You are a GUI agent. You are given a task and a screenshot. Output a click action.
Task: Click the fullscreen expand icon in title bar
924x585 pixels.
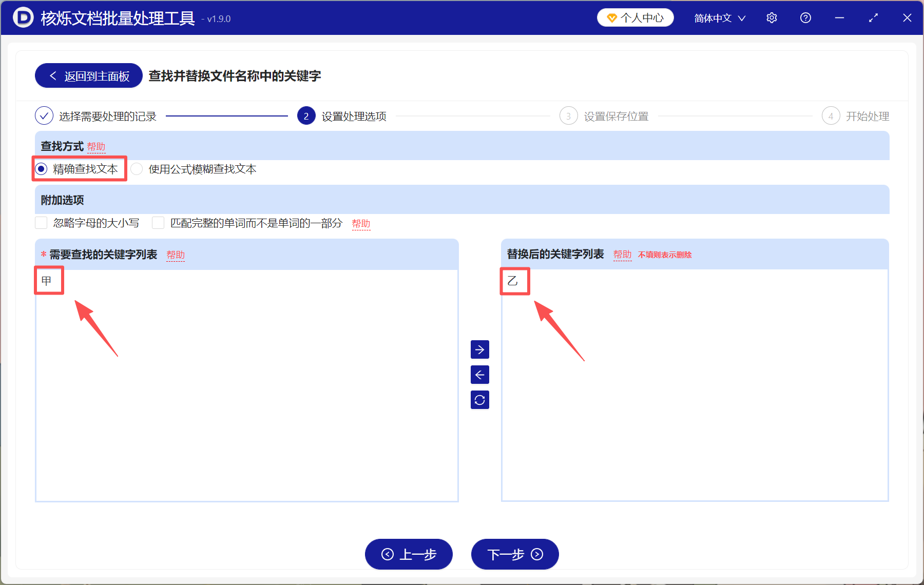873,17
